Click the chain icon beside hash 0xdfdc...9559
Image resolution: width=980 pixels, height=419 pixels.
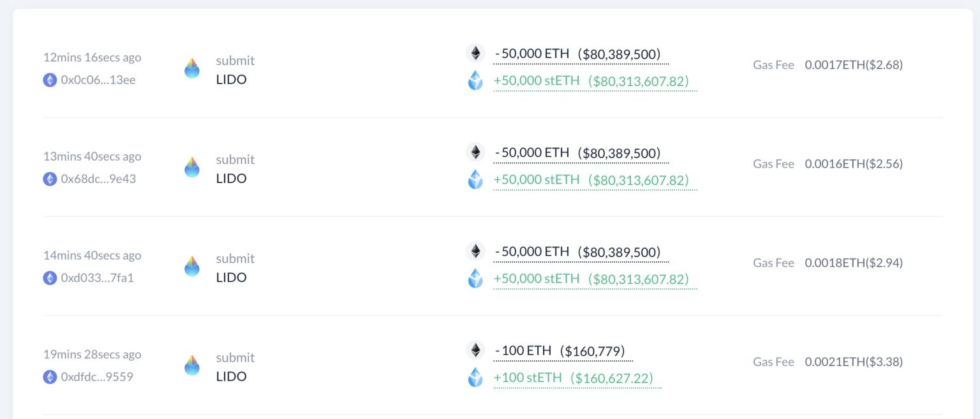click(50, 377)
